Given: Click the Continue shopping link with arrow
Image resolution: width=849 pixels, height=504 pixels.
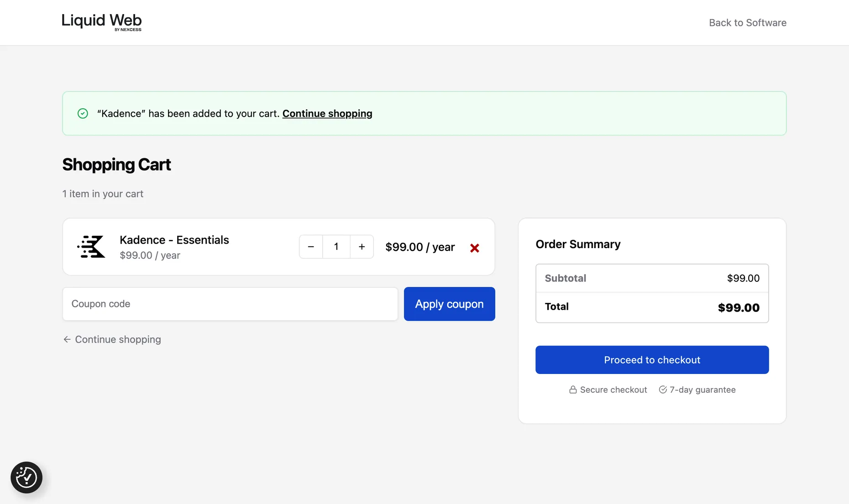Looking at the screenshot, I should click(x=112, y=339).
